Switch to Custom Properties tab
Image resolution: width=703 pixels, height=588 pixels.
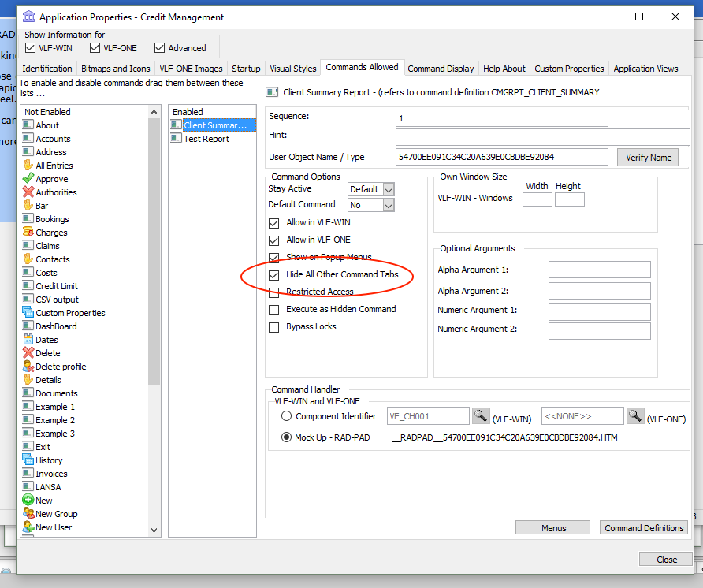[569, 69]
